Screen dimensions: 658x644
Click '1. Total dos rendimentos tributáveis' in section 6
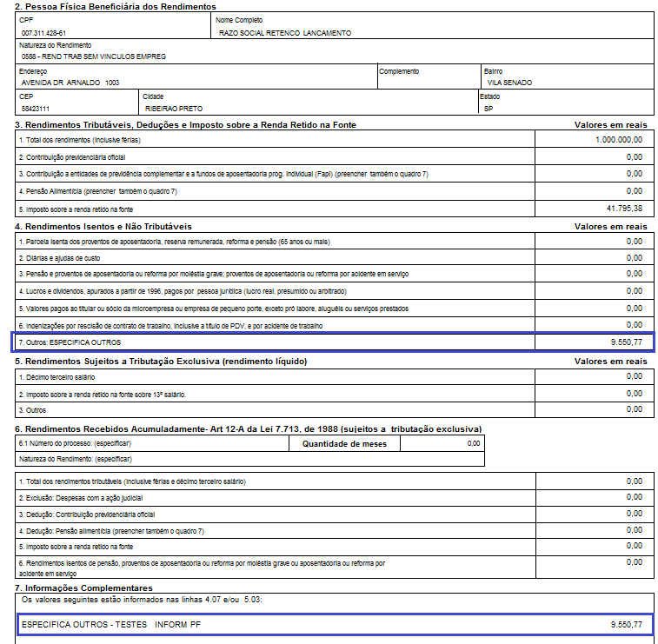(x=132, y=481)
